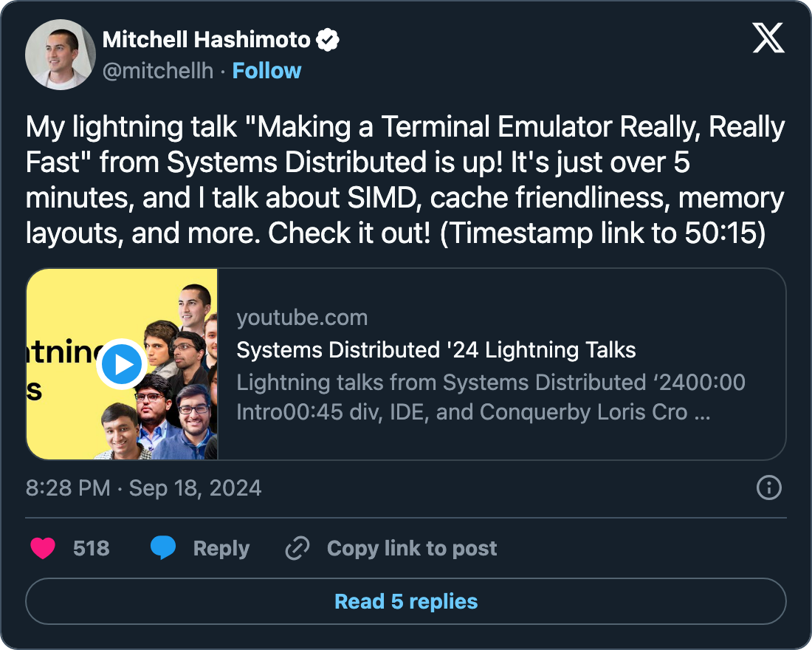Click the 518 likes count
This screenshot has height=650, width=812.
(x=92, y=548)
